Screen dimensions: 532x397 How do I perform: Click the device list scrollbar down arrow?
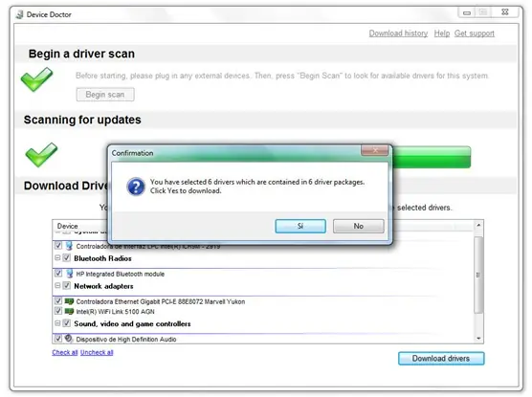coord(478,339)
